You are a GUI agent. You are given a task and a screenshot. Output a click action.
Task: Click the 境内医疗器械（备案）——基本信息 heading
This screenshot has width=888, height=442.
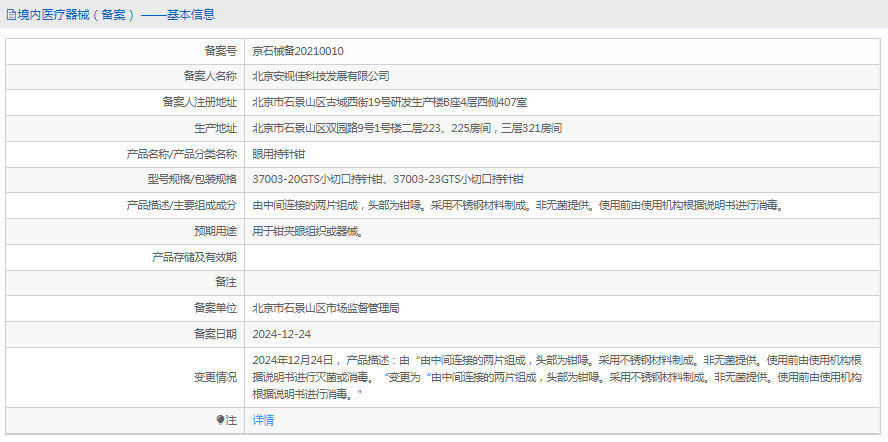[x=116, y=15]
